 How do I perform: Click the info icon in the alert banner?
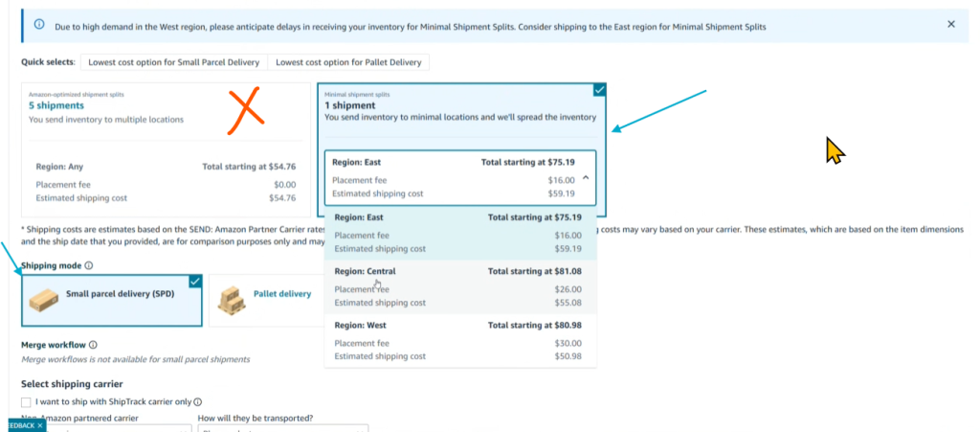pyautogui.click(x=39, y=24)
